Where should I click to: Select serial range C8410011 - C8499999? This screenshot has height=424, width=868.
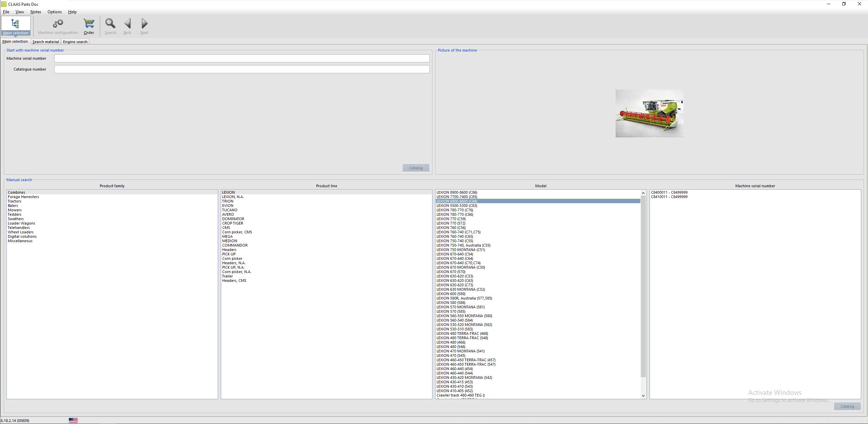669,197
